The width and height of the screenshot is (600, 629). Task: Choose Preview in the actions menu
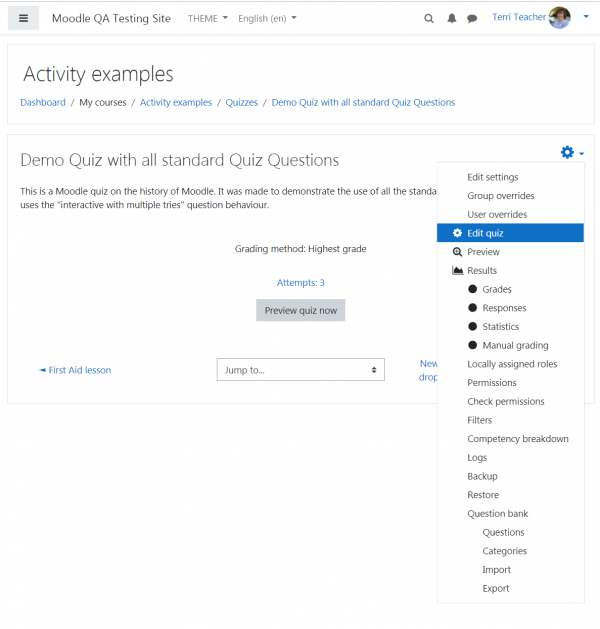pyautogui.click(x=483, y=252)
